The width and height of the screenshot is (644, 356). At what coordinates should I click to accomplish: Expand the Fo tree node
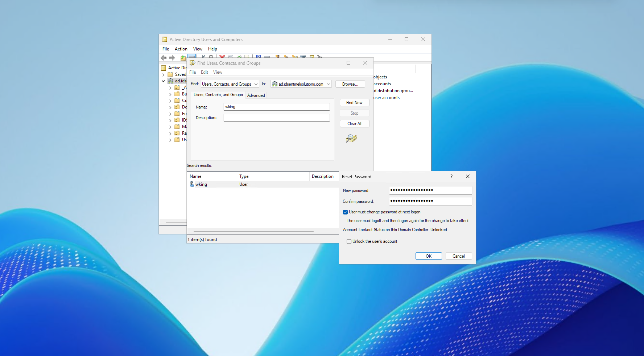click(x=170, y=114)
